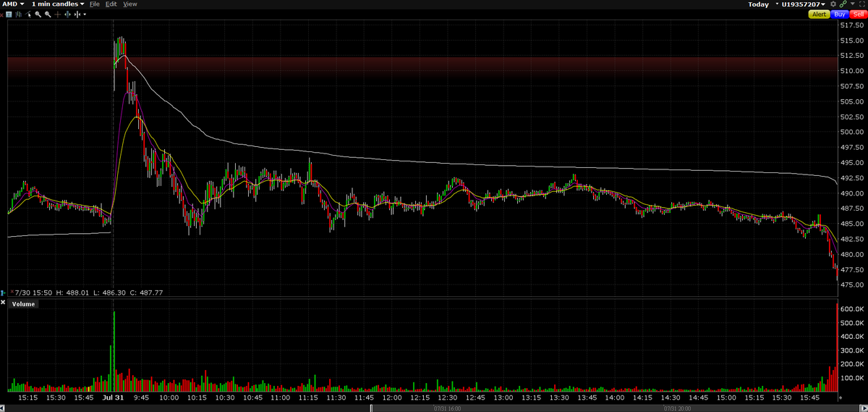Dismiss OHLC readout with small red x

point(12,291)
